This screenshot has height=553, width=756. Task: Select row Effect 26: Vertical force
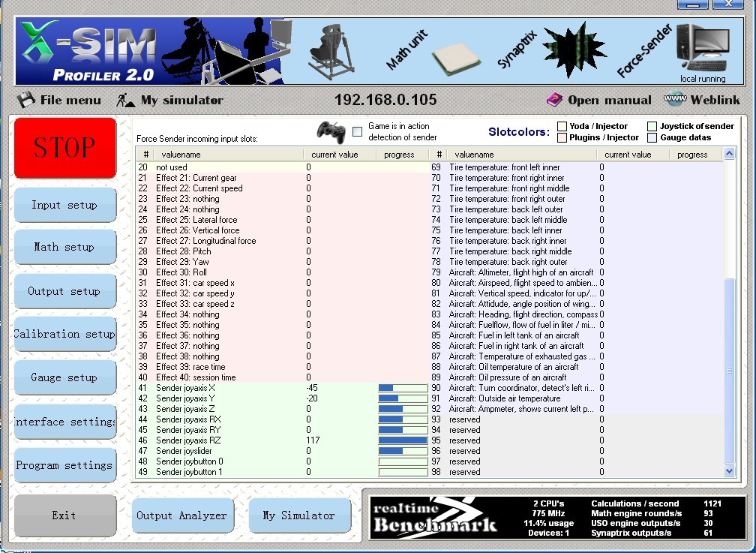(283, 230)
